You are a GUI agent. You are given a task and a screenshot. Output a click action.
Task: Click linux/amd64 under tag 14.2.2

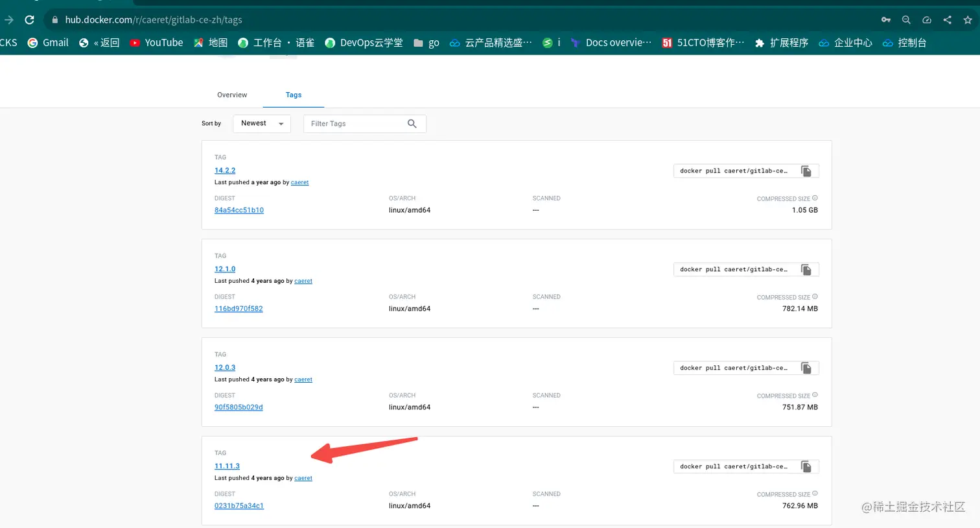coord(410,210)
